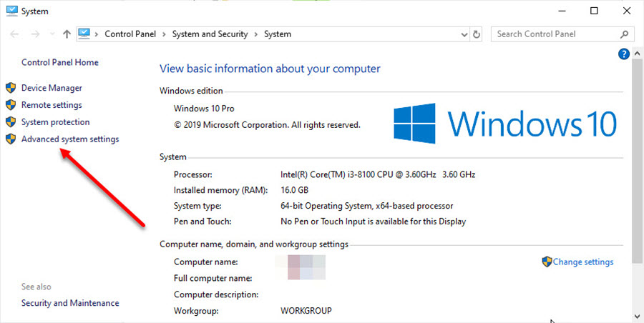Screen dimensions: 644x323
Task: Open Security and Maintenance
Action: pos(70,303)
